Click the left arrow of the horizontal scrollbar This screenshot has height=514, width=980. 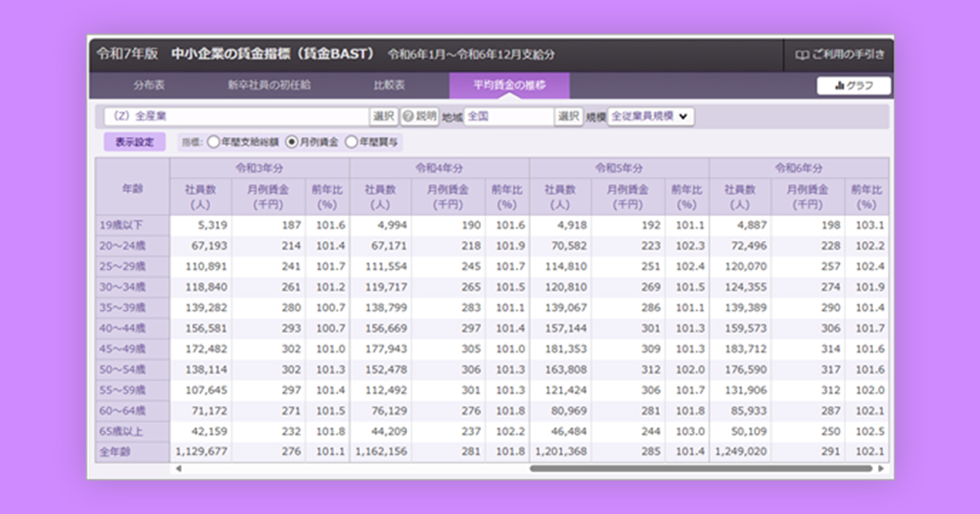point(178,468)
